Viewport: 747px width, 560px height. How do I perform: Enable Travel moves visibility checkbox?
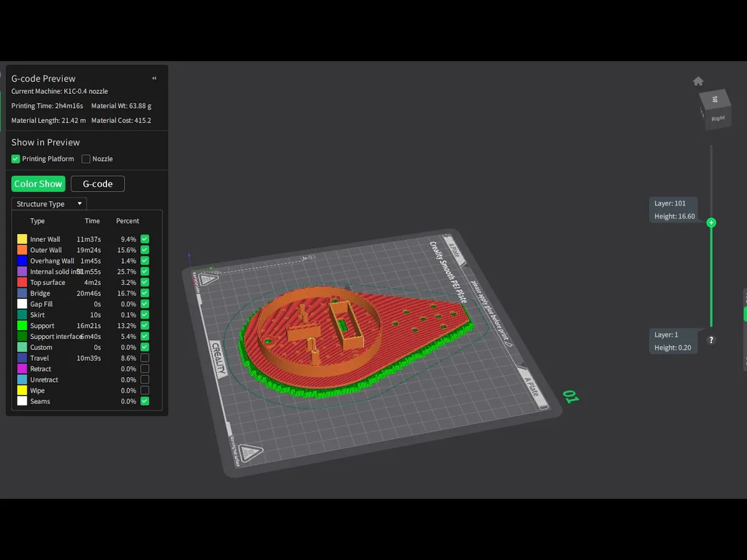pos(144,358)
